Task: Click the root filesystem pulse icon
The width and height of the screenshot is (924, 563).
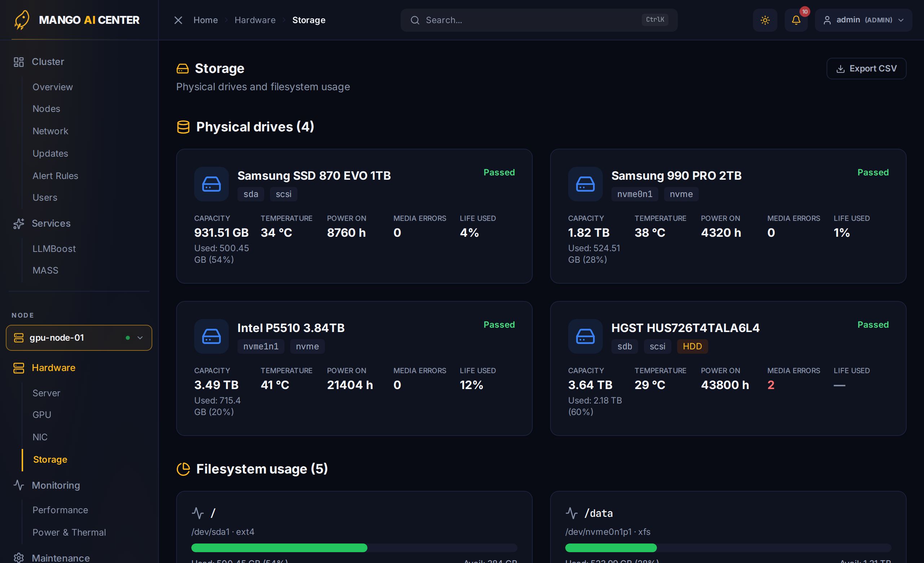Action: [x=198, y=513]
